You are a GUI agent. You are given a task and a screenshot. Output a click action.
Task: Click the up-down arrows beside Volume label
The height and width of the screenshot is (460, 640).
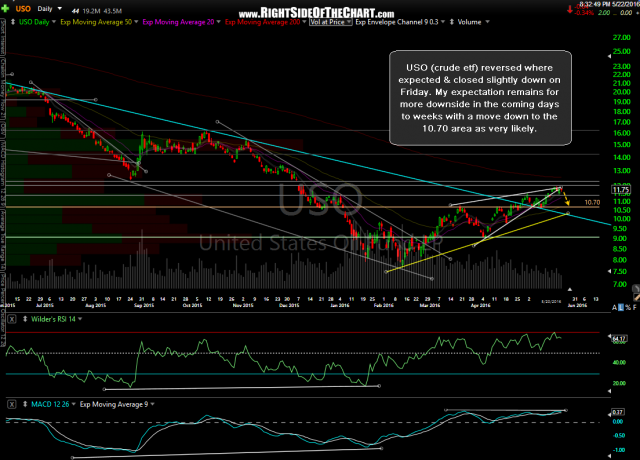point(451,22)
